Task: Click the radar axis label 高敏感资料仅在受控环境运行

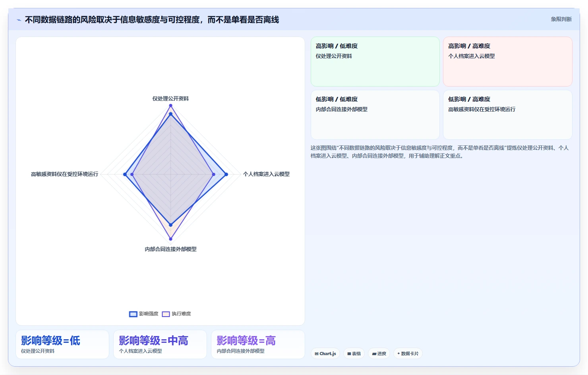Action: [64, 174]
